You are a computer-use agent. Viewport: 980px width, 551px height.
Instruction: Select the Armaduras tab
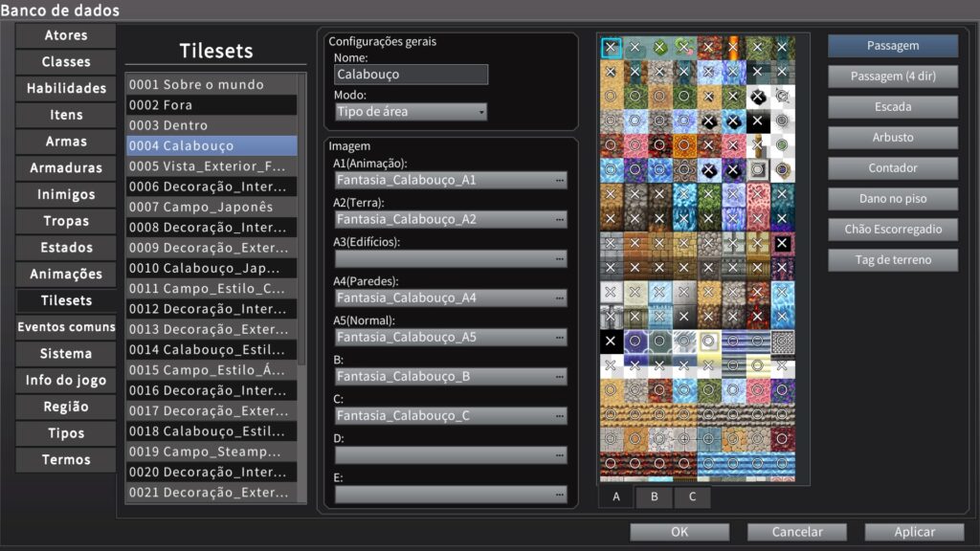(x=66, y=168)
